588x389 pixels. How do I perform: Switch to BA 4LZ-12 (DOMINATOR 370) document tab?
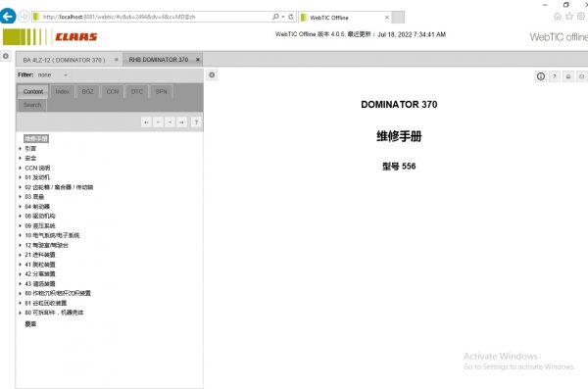click(64, 60)
